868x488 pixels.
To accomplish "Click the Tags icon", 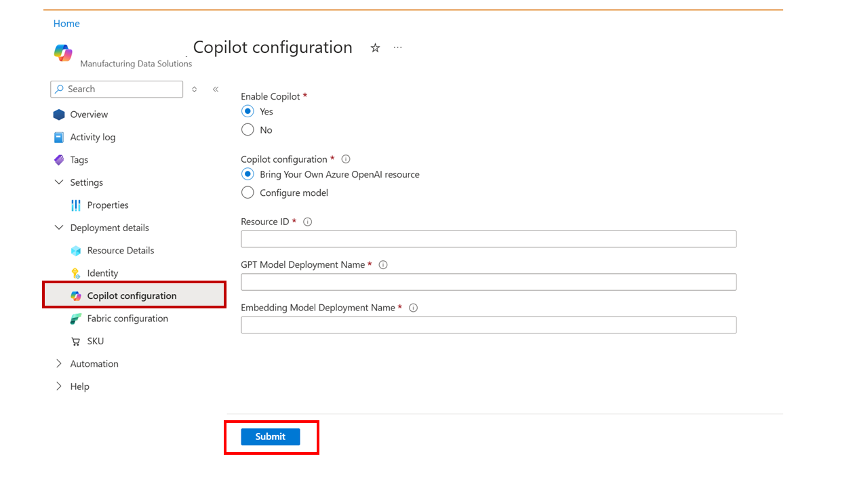I will coord(59,160).
